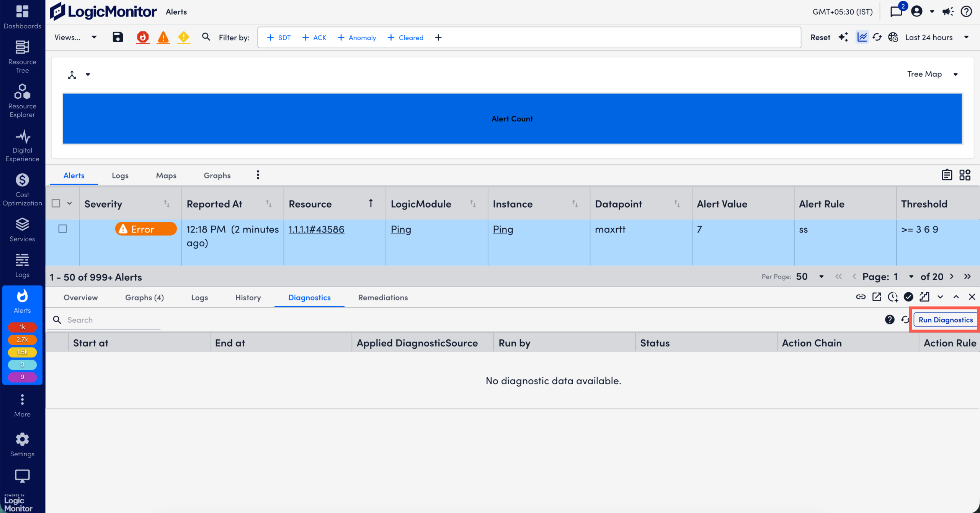Schedule downtime clock icon for alert
Screen dimensions: 980x513
click(893, 297)
